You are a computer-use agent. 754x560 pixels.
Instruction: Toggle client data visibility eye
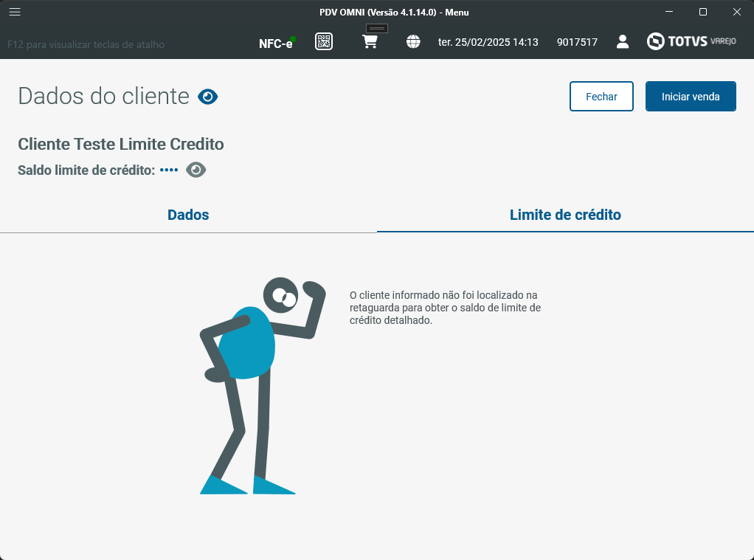pyautogui.click(x=208, y=97)
